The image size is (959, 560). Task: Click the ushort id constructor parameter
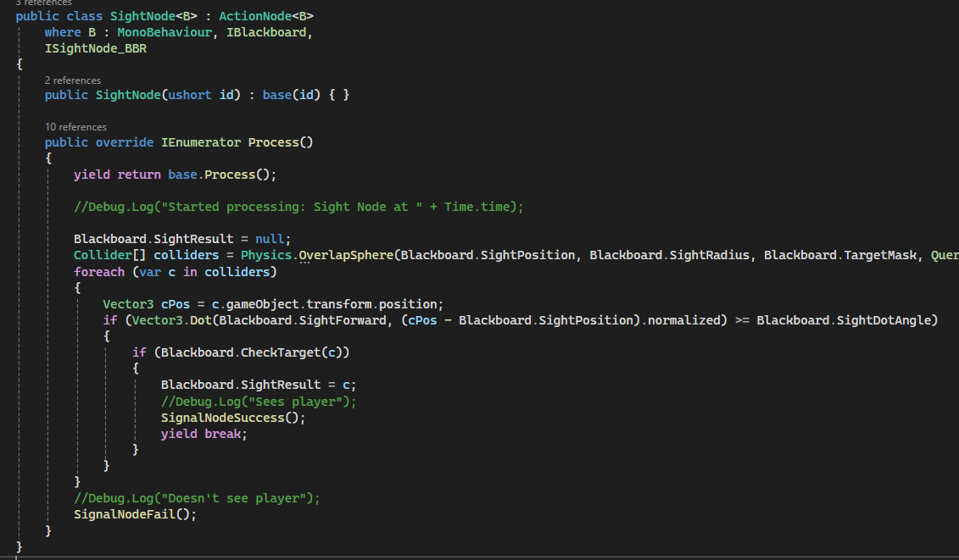[201, 95]
